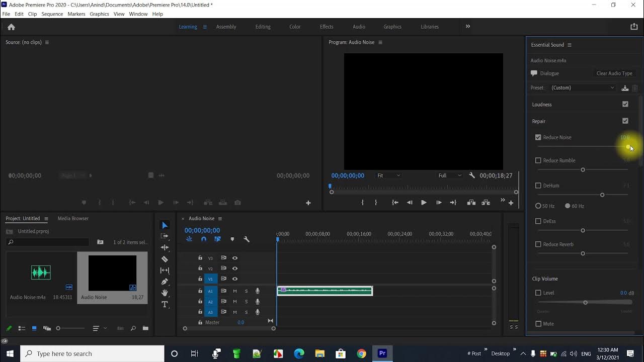The width and height of the screenshot is (644, 362).
Task: Step back one frame in Program monitor
Action: point(410,203)
